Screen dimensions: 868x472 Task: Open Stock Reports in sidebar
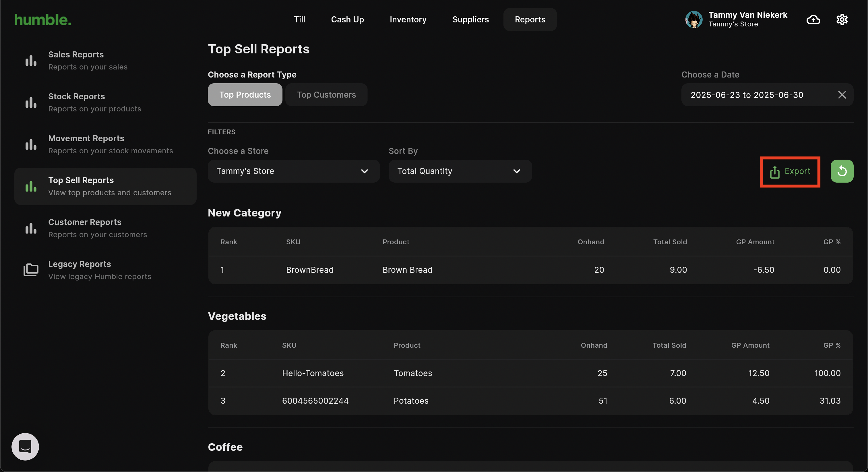click(x=105, y=102)
